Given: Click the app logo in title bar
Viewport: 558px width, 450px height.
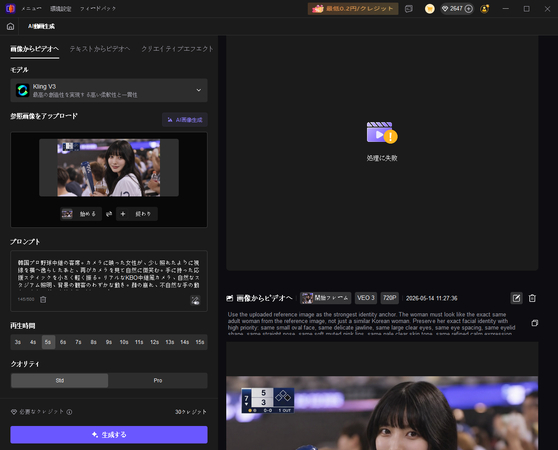Looking at the screenshot, I should click(x=10, y=9).
